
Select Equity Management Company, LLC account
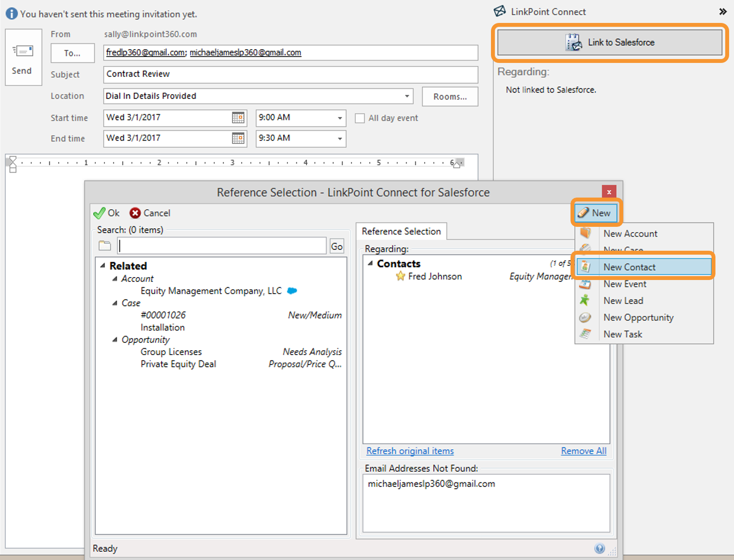coord(211,291)
